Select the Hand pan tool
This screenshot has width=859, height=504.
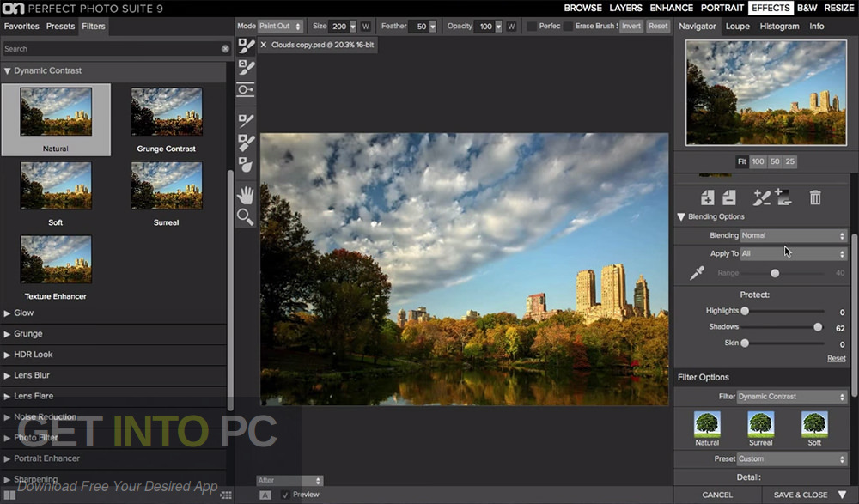click(246, 195)
